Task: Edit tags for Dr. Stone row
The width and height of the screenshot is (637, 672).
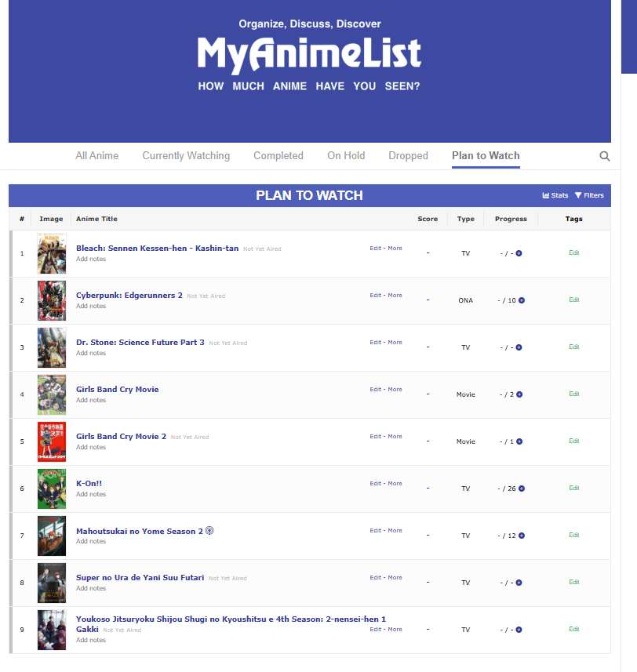Action: (x=574, y=347)
